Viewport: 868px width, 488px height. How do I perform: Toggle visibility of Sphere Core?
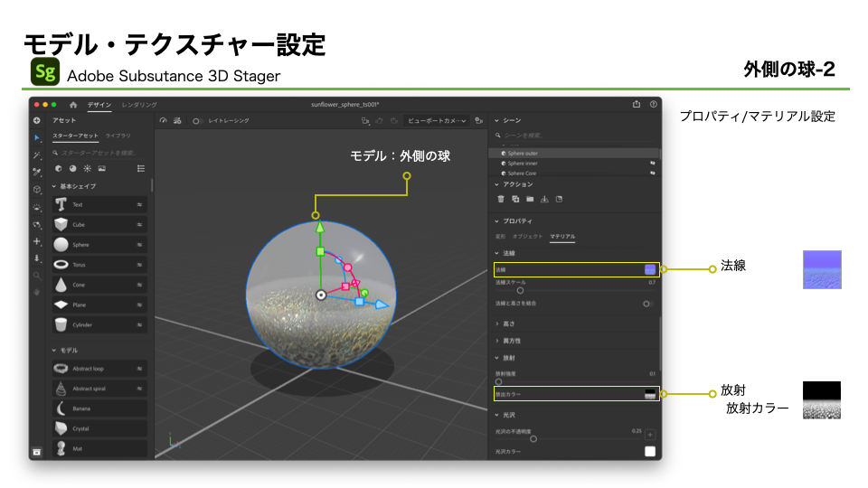click(x=653, y=174)
